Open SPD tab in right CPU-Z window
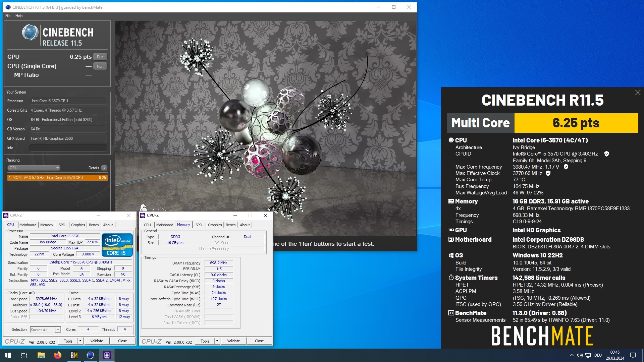644x362 pixels. click(x=199, y=225)
